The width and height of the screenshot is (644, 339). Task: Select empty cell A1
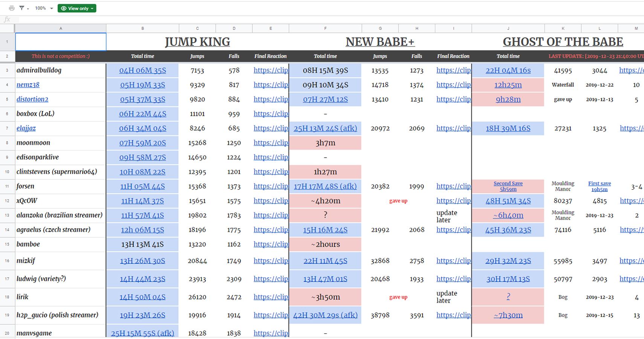pos(61,42)
